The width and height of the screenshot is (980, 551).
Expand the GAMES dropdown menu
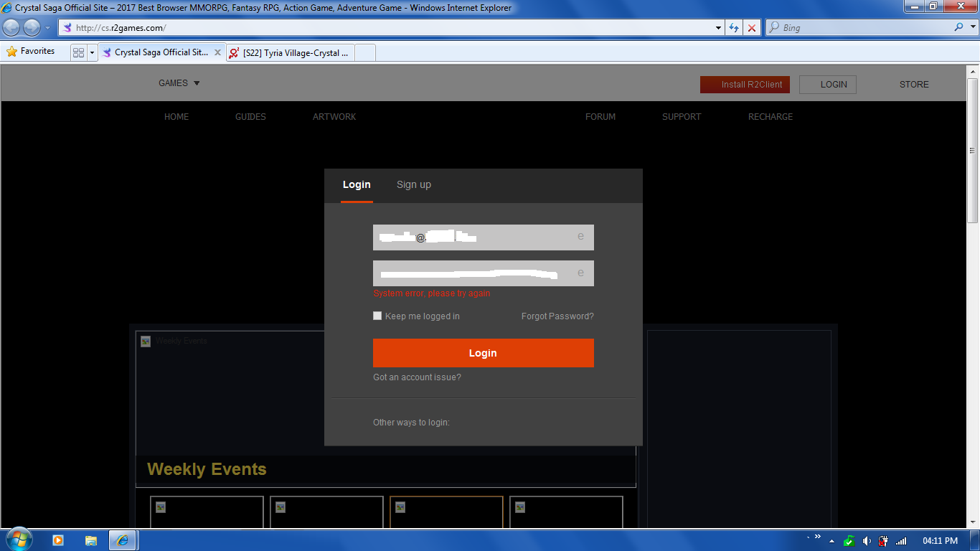coord(179,83)
